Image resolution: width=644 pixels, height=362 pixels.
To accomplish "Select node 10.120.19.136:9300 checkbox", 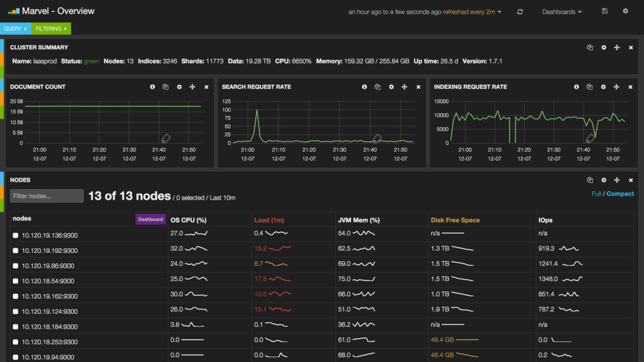I will 16,236.
